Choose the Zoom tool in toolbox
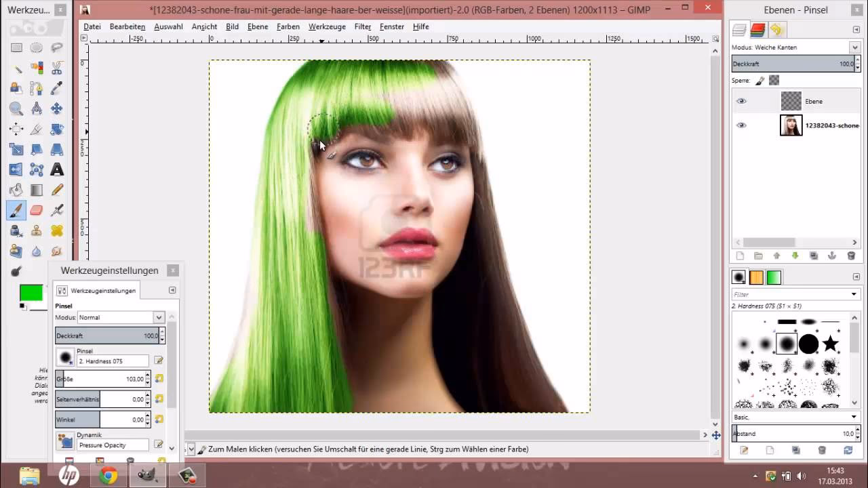 tap(16, 106)
